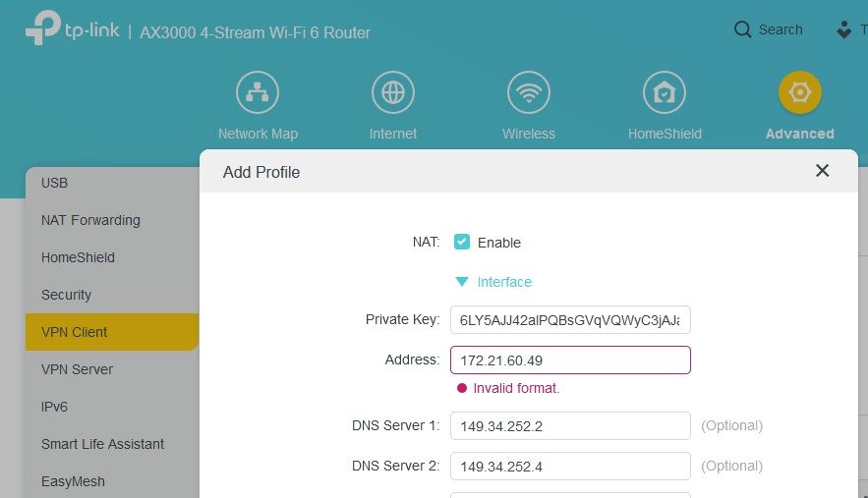Go to VPN Server settings
This screenshot has width=868, height=498.
point(77,369)
